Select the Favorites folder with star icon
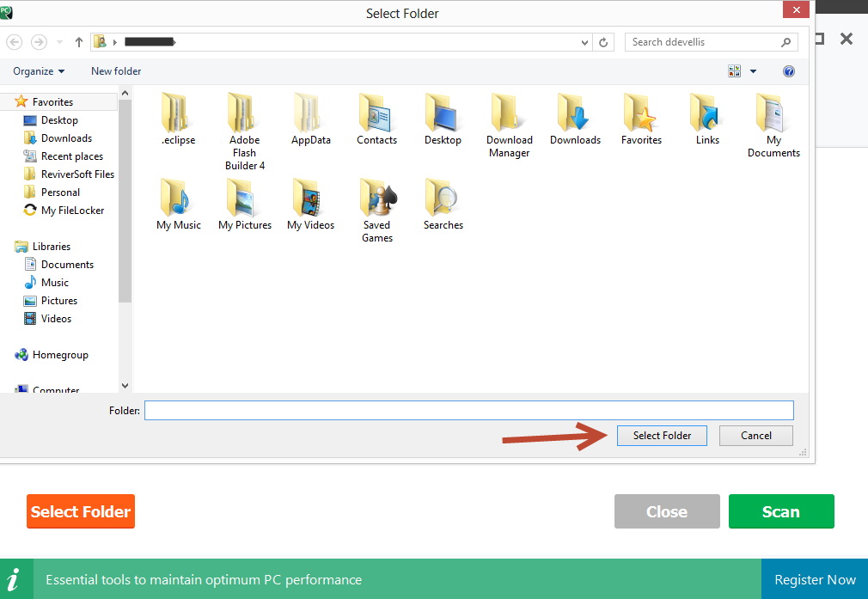868x599 pixels. (x=640, y=113)
